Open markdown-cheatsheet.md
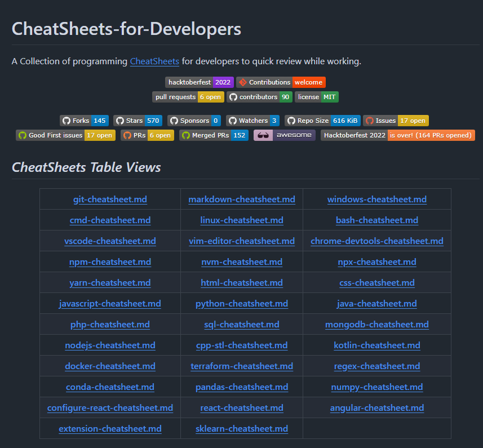This screenshot has width=483, height=448. pyautogui.click(x=242, y=199)
